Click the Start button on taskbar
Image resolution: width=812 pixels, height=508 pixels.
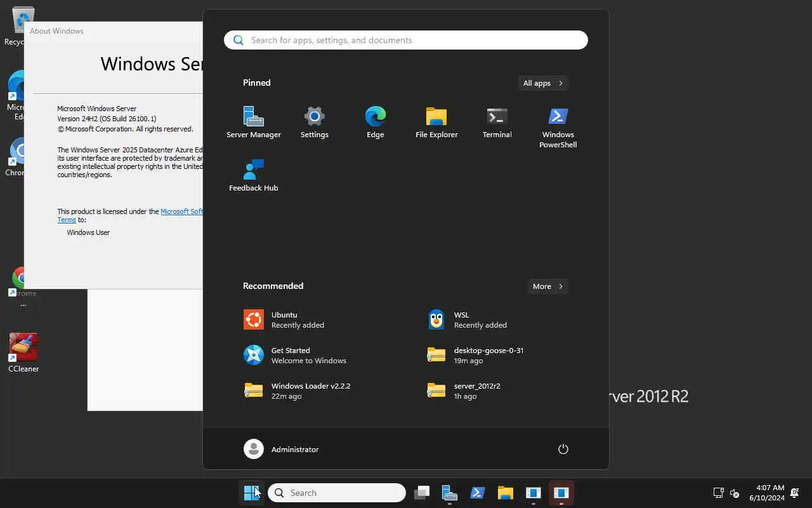tap(252, 493)
